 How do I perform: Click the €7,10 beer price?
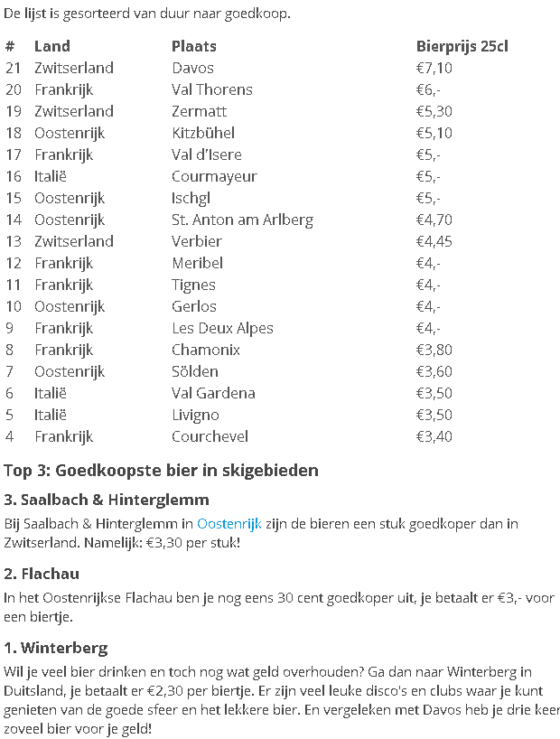(434, 68)
